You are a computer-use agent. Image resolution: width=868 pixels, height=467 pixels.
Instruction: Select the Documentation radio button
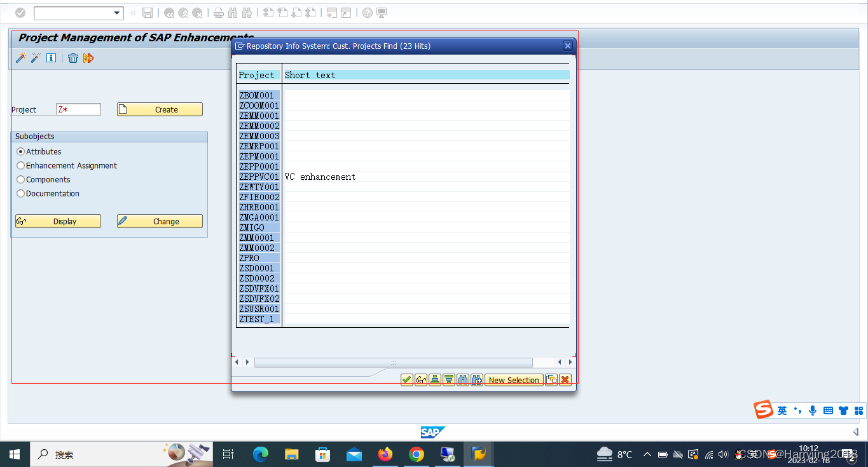(21, 194)
